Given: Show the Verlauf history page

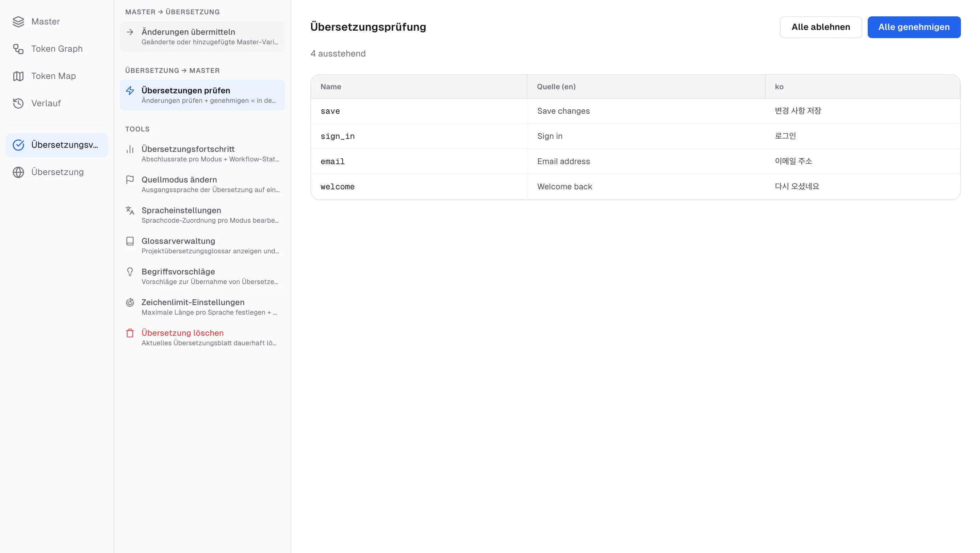Looking at the screenshot, I should pyautogui.click(x=57, y=104).
